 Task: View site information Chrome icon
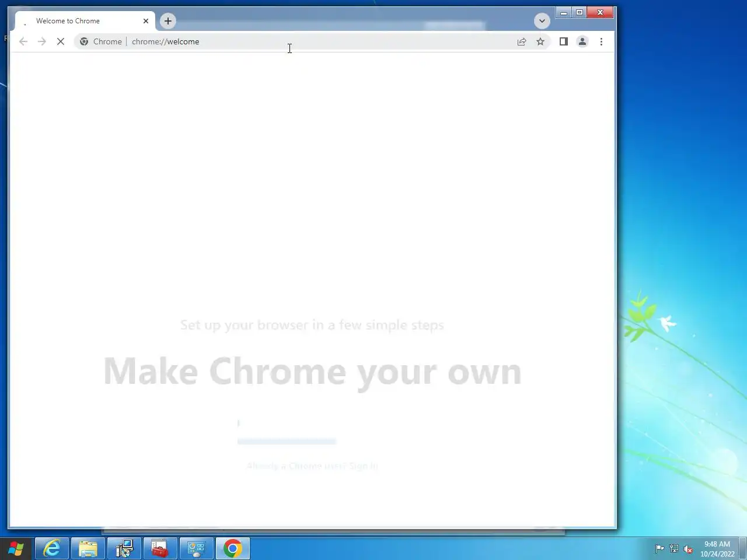[x=84, y=41]
